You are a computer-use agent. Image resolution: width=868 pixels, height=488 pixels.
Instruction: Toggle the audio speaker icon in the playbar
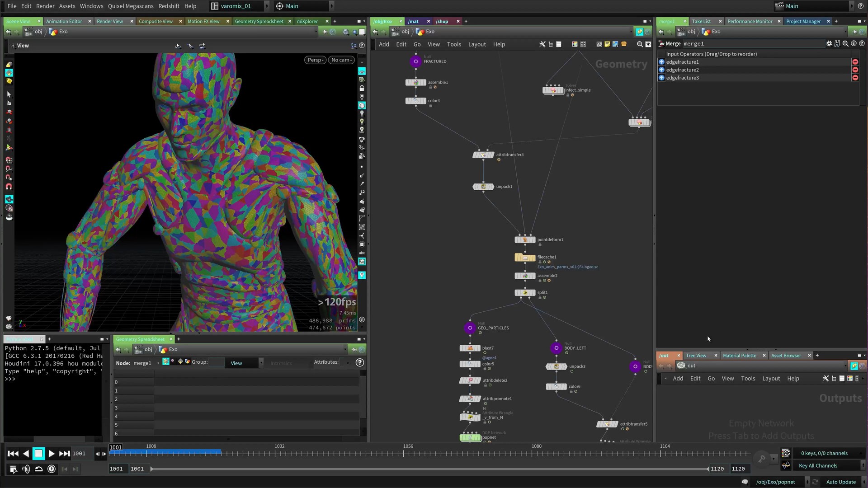pos(26,469)
